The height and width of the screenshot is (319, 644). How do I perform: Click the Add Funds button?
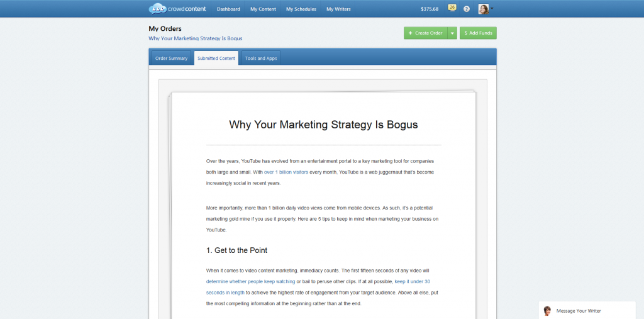point(478,33)
